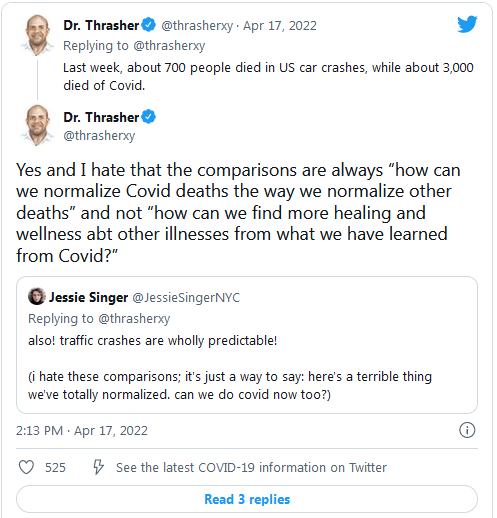Image resolution: width=497 pixels, height=518 pixels.
Task: Click the lightning bolt COVID-19 icon
Action: tap(98, 467)
